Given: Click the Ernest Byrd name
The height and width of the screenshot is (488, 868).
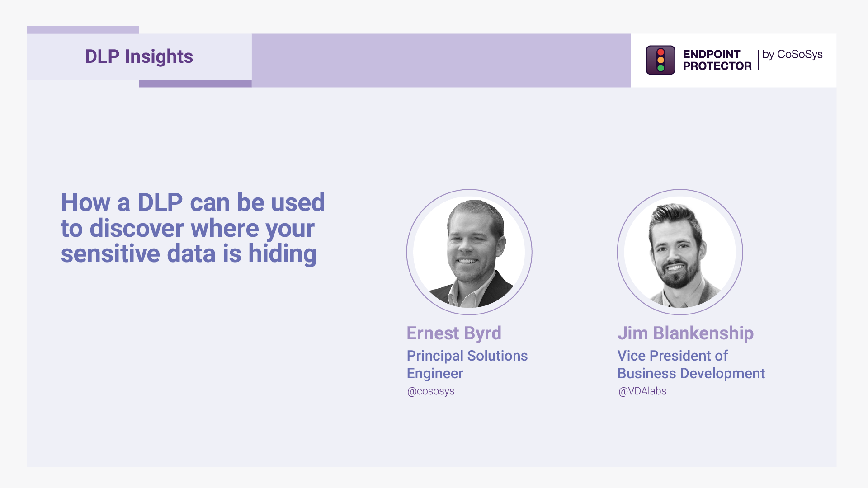Looking at the screenshot, I should coord(454,333).
